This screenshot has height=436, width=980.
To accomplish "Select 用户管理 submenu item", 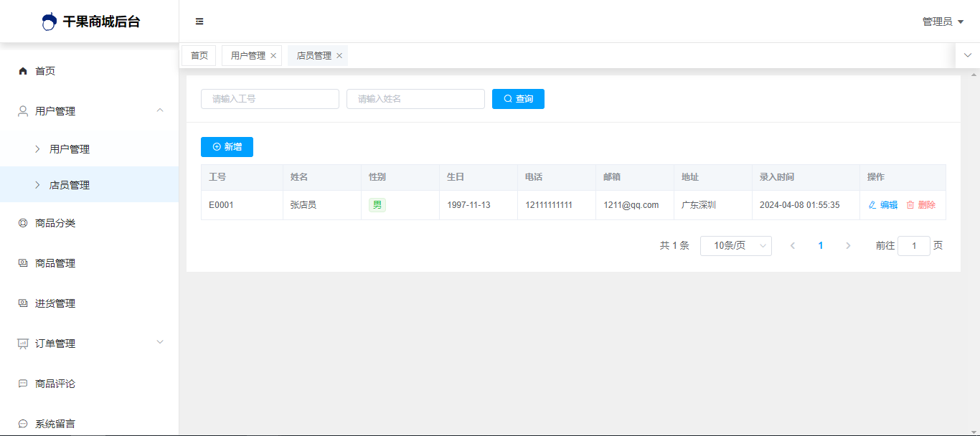I will point(70,149).
